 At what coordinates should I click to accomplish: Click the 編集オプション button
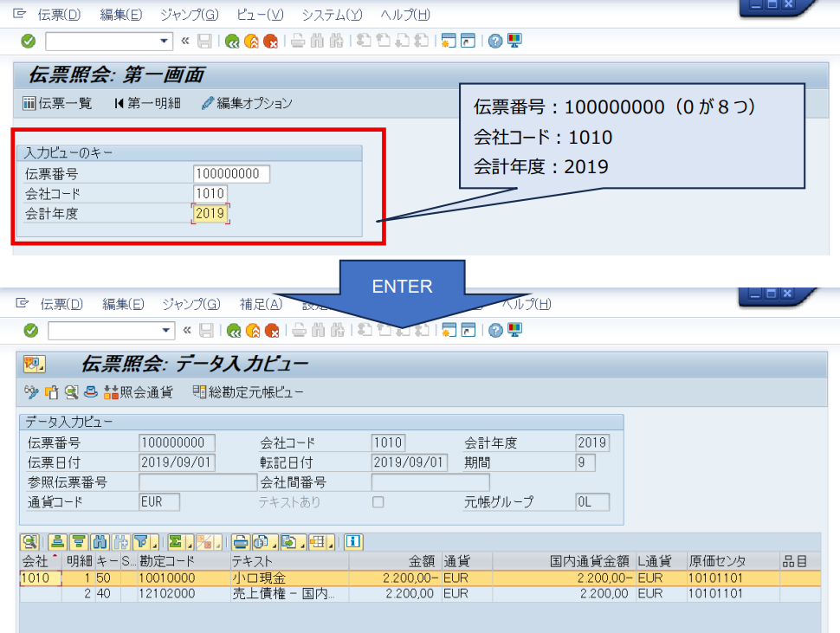247,103
